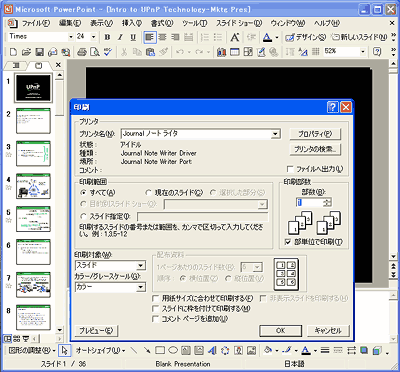This screenshot has height=372, width=400.
Task: Insert diagram or organization chart icon
Action: (225, 350)
